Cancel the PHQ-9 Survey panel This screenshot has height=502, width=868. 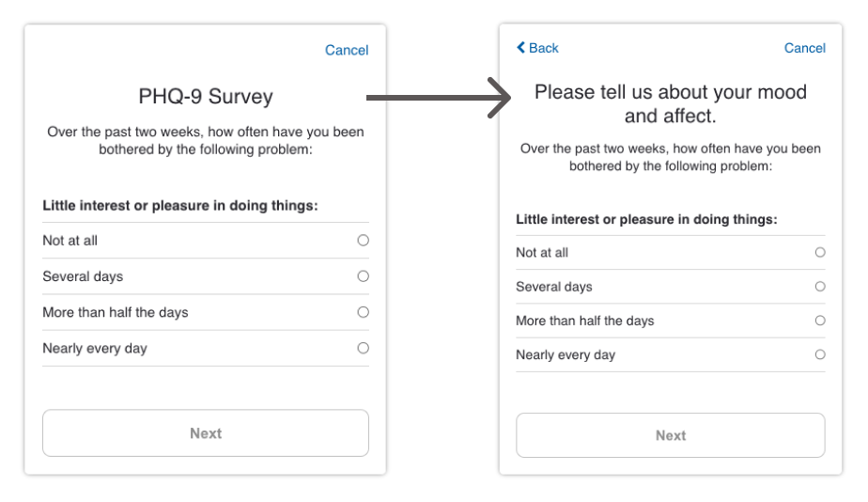pos(347,50)
